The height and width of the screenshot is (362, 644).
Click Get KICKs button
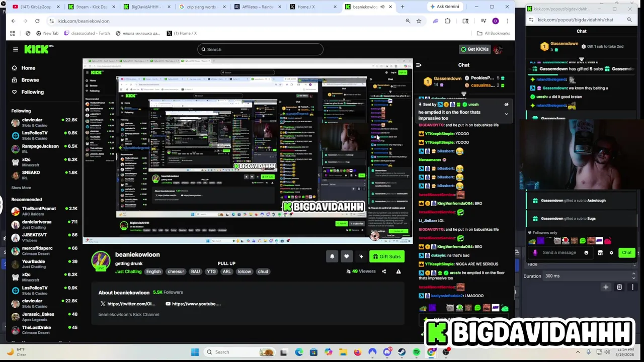click(x=474, y=49)
